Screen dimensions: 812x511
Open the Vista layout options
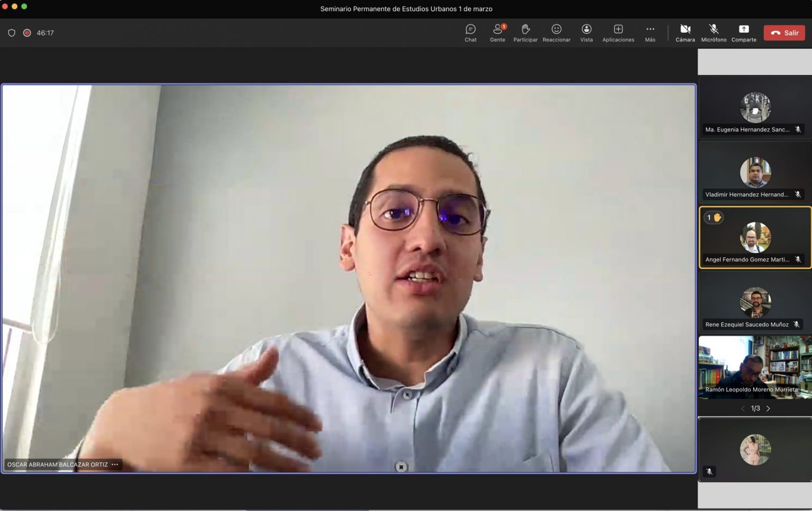(x=586, y=33)
